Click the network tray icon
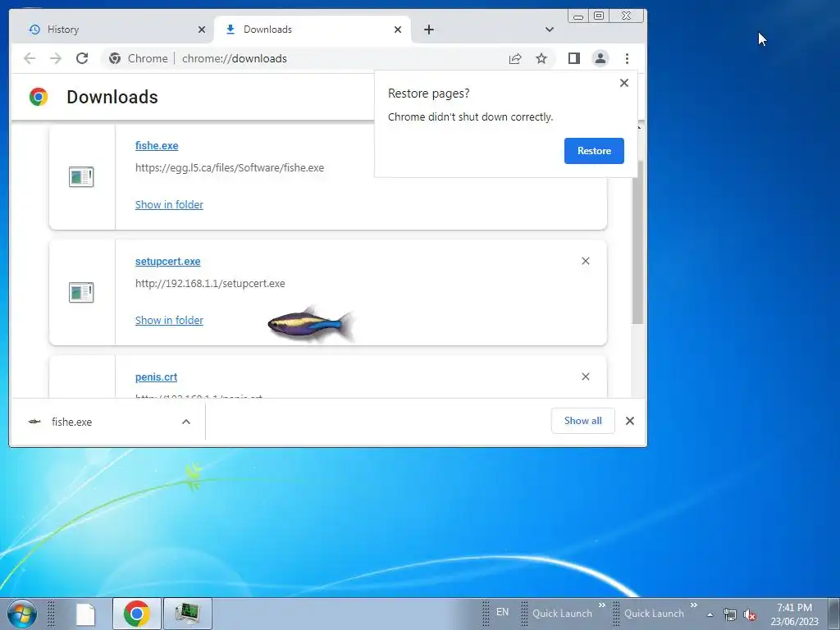This screenshot has height=630, width=840. pyautogui.click(x=729, y=614)
